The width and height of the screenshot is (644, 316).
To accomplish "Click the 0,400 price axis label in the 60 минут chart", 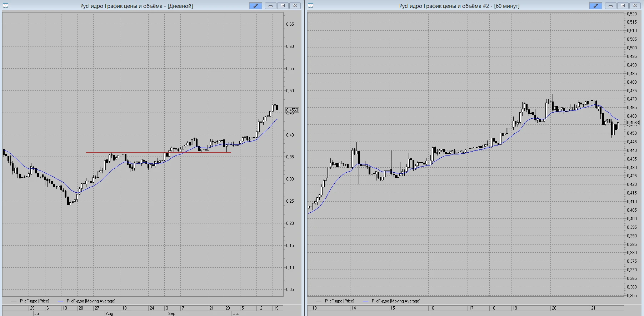I will click(632, 219).
